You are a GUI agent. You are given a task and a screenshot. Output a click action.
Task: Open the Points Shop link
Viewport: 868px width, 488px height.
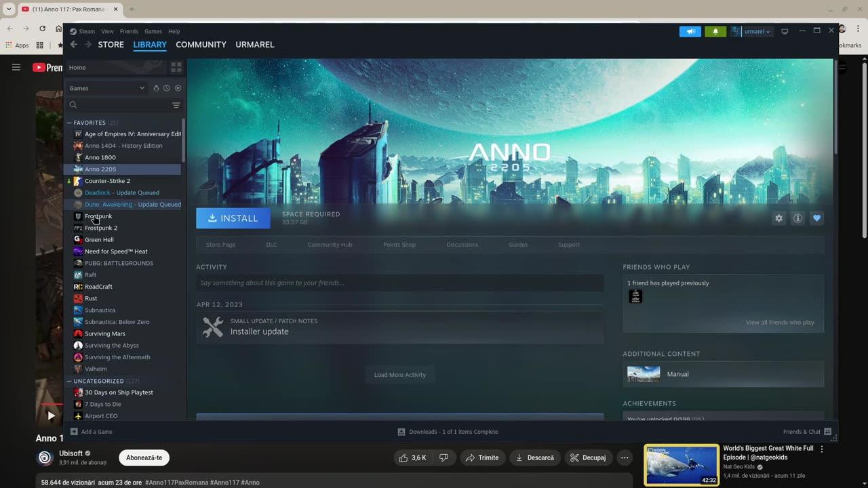coord(399,245)
